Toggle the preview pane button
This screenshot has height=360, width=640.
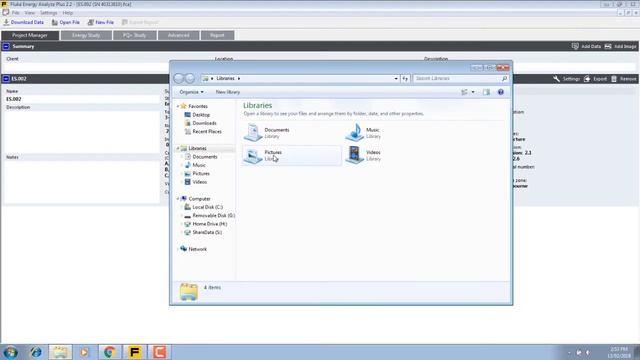[486, 92]
